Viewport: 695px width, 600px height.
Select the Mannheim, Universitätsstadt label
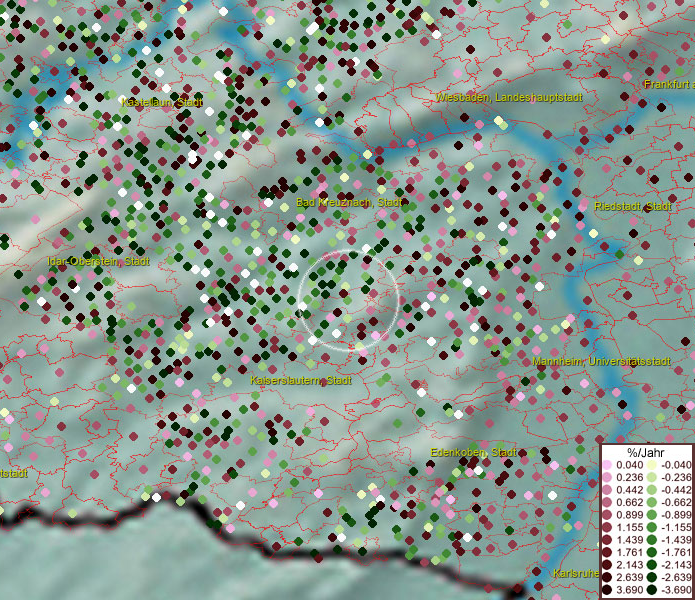pos(601,361)
